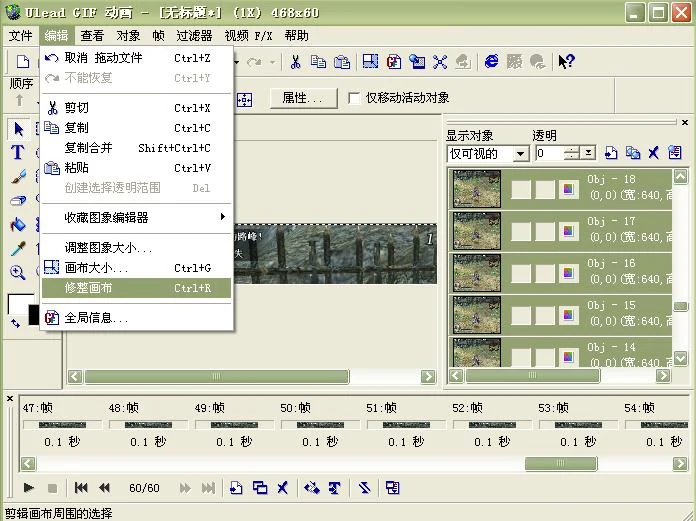Toggle second box for Obj - 16
The image size is (696, 521).
tap(545, 273)
